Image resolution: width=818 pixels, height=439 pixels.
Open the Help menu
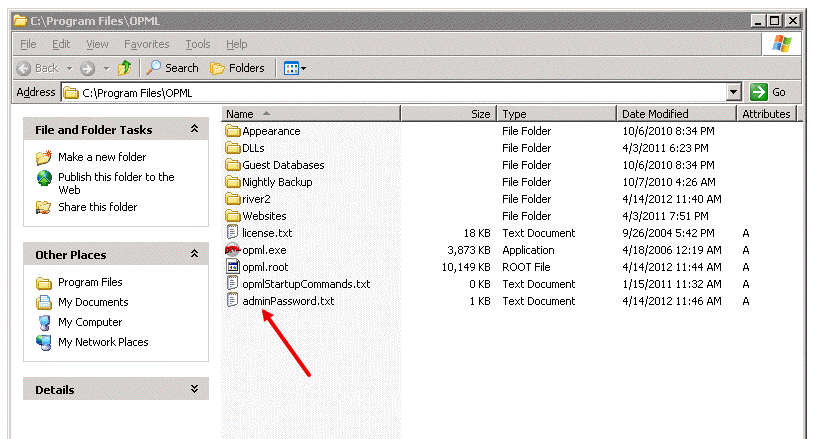pos(236,44)
